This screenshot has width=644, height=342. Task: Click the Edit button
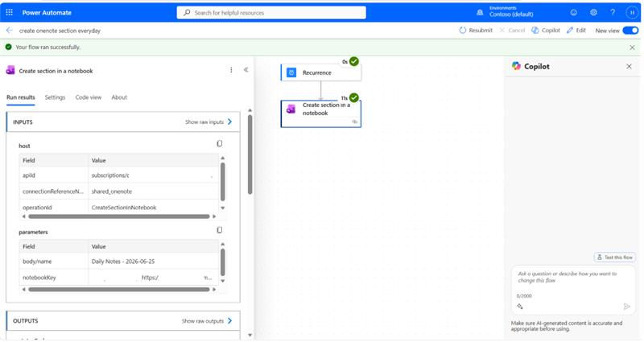pyautogui.click(x=576, y=31)
